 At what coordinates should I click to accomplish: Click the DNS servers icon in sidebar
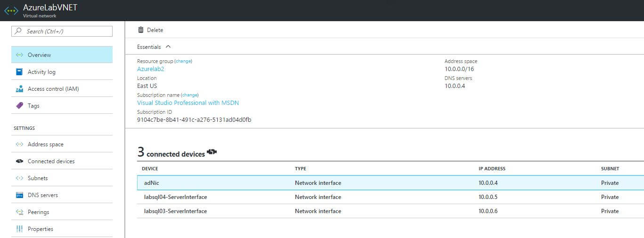coord(19,195)
